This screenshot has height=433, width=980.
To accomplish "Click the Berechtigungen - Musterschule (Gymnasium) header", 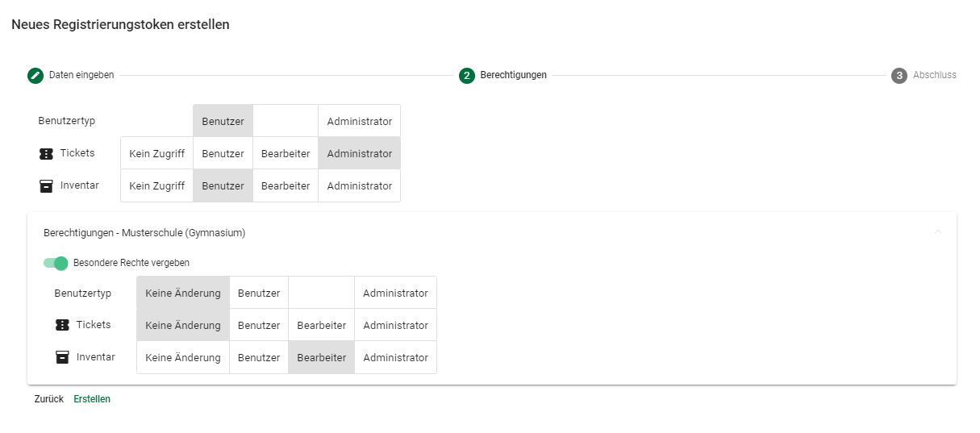I will [x=144, y=233].
